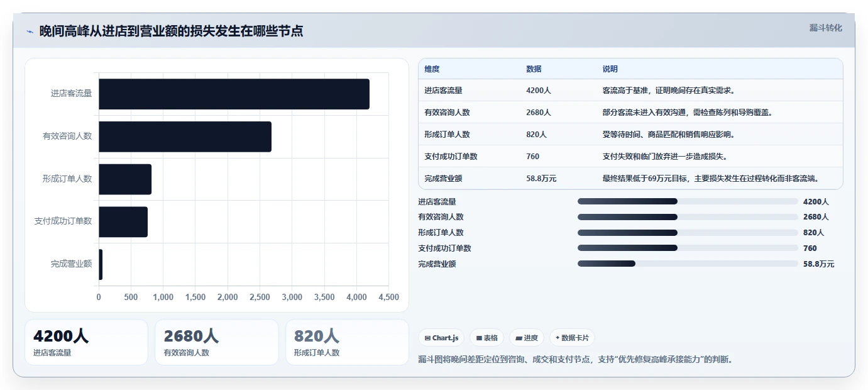
Task: Click the 58.8万元 value beside the progress bar
Action: (819, 264)
